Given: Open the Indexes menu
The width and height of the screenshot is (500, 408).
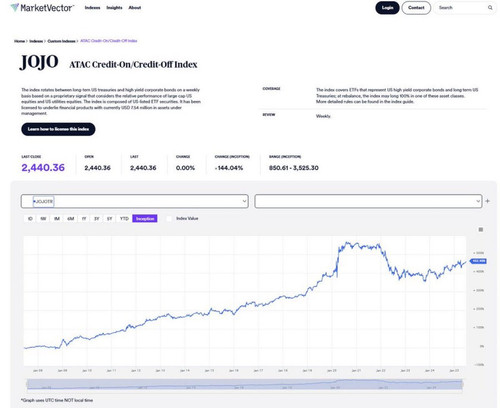Looking at the screenshot, I should (92, 8).
